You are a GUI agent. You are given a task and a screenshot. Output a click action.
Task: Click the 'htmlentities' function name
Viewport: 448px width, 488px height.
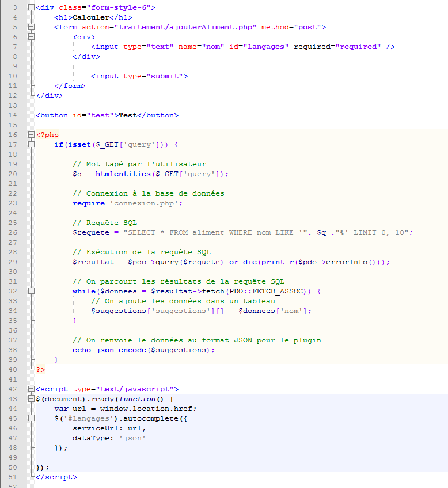(123, 174)
